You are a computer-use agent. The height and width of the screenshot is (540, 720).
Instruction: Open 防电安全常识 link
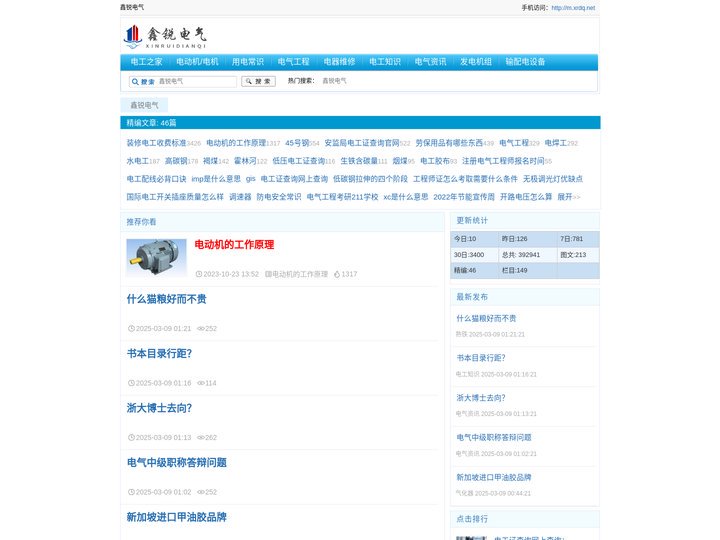279,197
